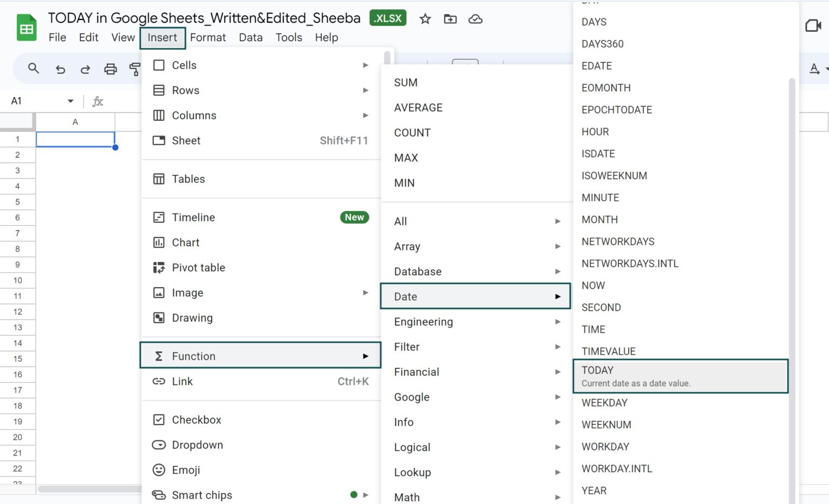Open search menus magnifier icon
Image resolution: width=829 pixels, height=504 pixels.
pyautogui.click(x=33, y=69)
